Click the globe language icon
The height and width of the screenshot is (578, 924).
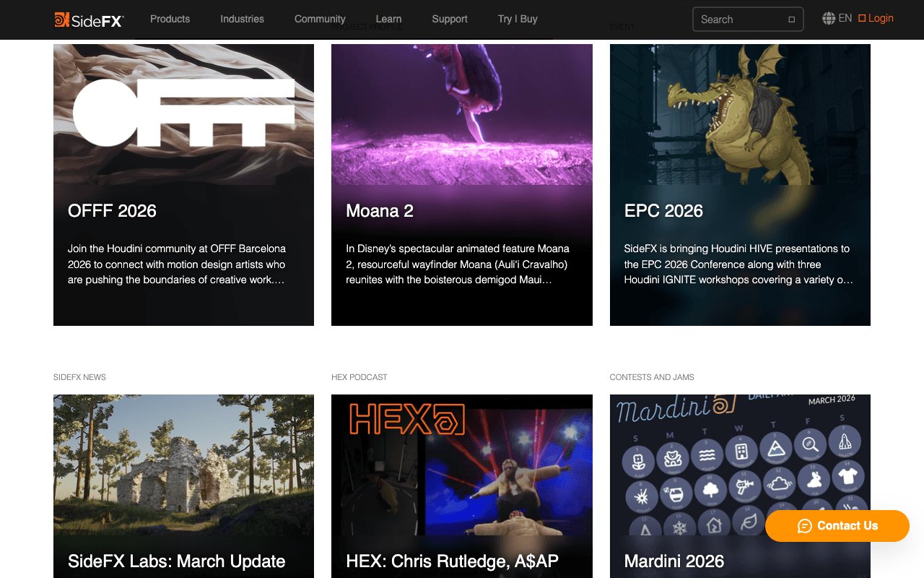click(829, 19)
